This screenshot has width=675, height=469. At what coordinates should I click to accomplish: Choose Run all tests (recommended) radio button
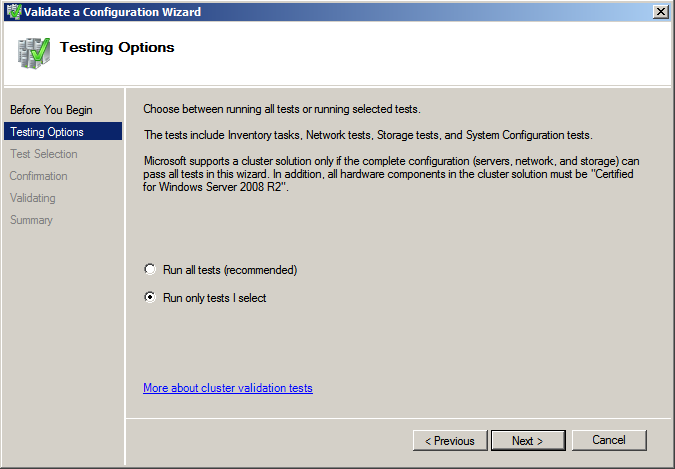[x=150, y=270]
